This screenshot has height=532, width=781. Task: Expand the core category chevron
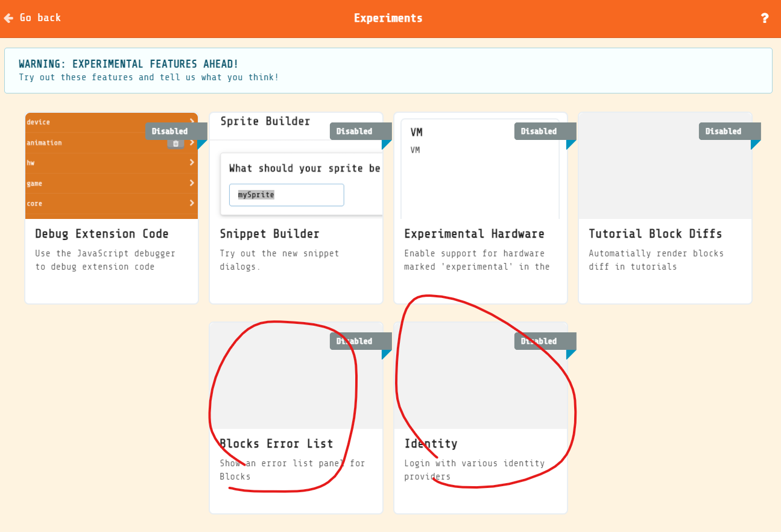[191, 203]
